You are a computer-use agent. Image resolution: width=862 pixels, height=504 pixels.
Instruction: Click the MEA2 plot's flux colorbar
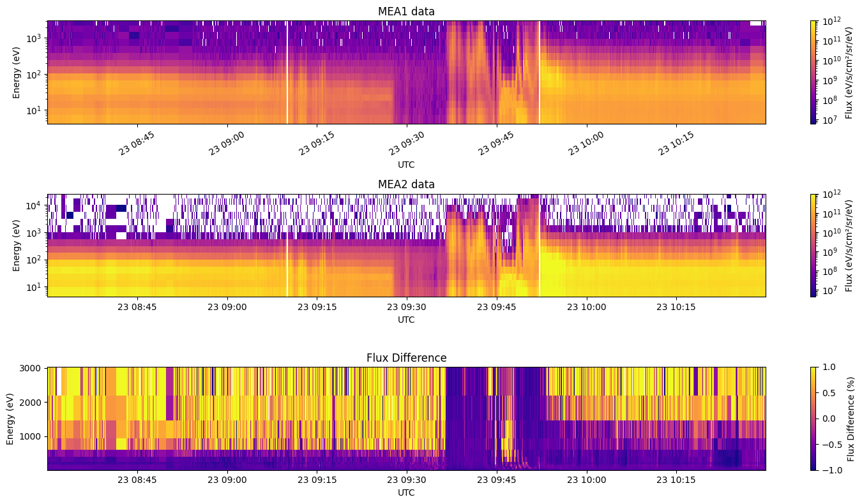(x=813, y=245)
